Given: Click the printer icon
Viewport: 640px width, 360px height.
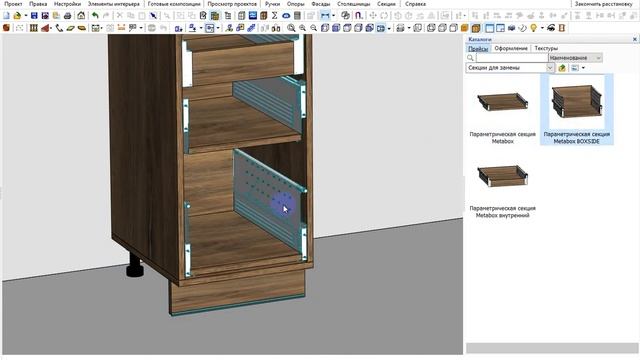Looking at the screenshot, I should [x=68, y=16].
